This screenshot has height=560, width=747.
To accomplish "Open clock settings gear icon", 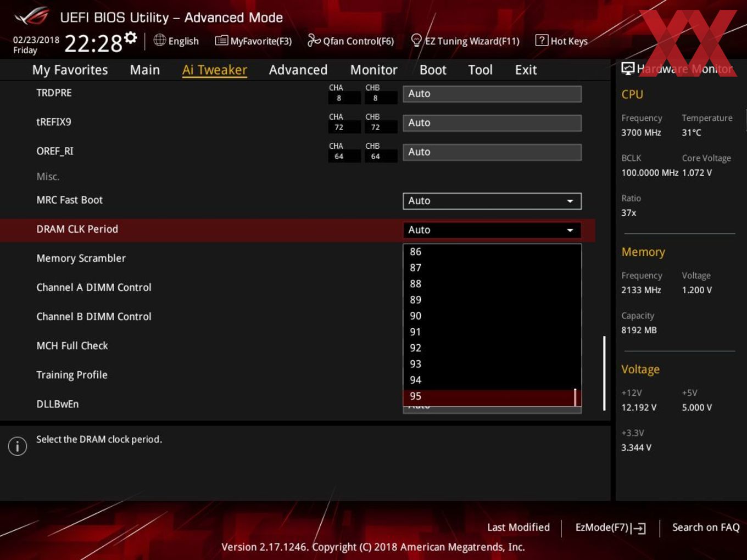I will [131, 37].
